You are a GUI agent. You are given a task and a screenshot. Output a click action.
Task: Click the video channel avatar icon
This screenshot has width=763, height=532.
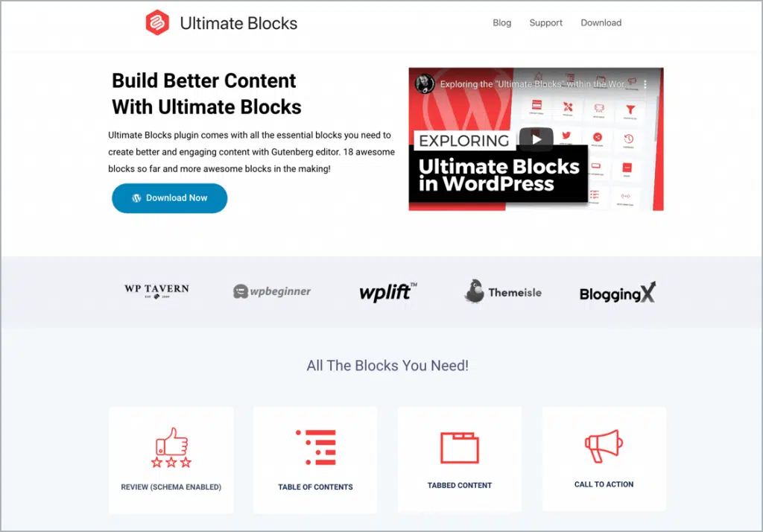(425, 83)
